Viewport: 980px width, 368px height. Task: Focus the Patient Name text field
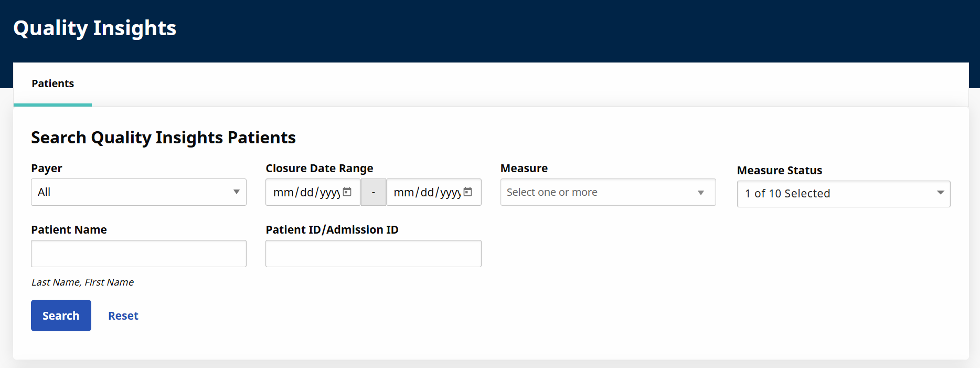[x=139, y=254]
